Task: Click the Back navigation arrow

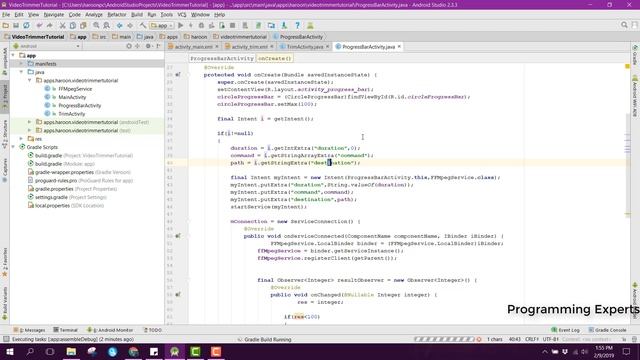Action: pyautogui.click(x=120, y=25)
